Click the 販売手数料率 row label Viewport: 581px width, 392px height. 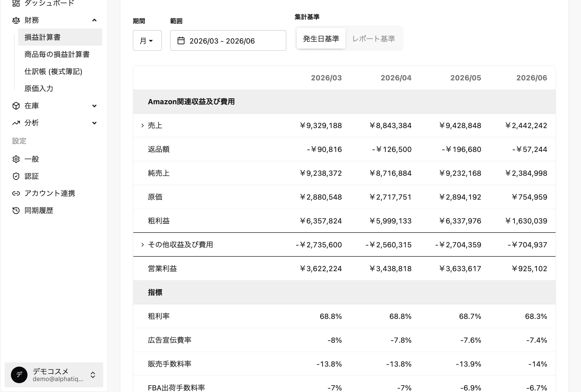(x=170, y=364)
